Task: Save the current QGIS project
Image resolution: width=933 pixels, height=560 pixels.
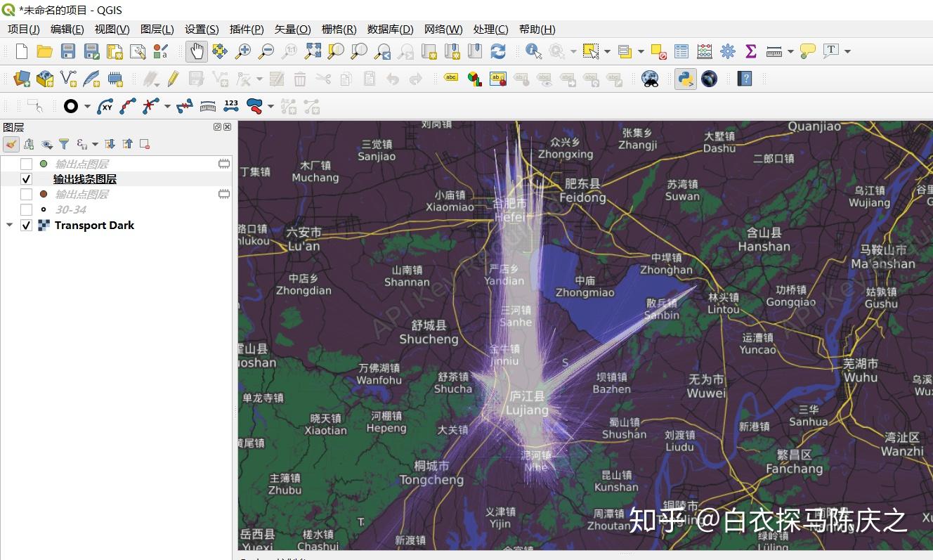Action: tap(67, 51)
